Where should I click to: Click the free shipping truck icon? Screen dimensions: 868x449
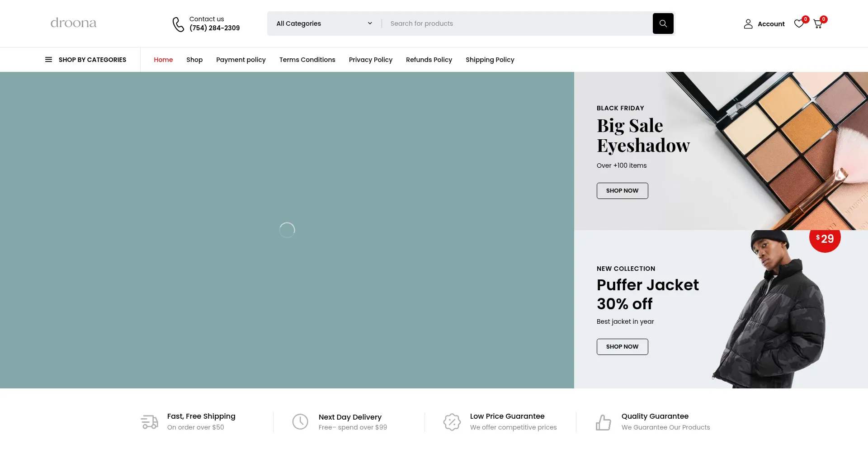[x=149, y=422]
